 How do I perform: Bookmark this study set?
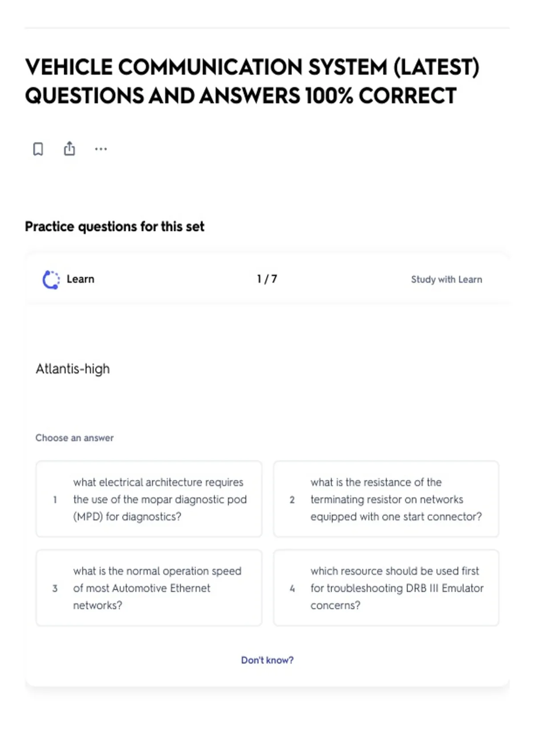click(x=38, y=149)
